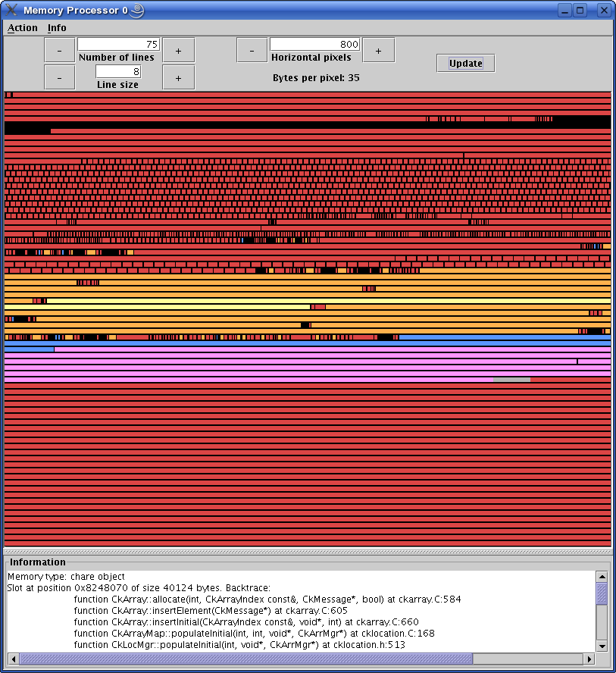This screenshot has height=673, width=616.
Task: Click the Information panel scroll up arrow
Action: pyautogui.click(x=602, y=577)
